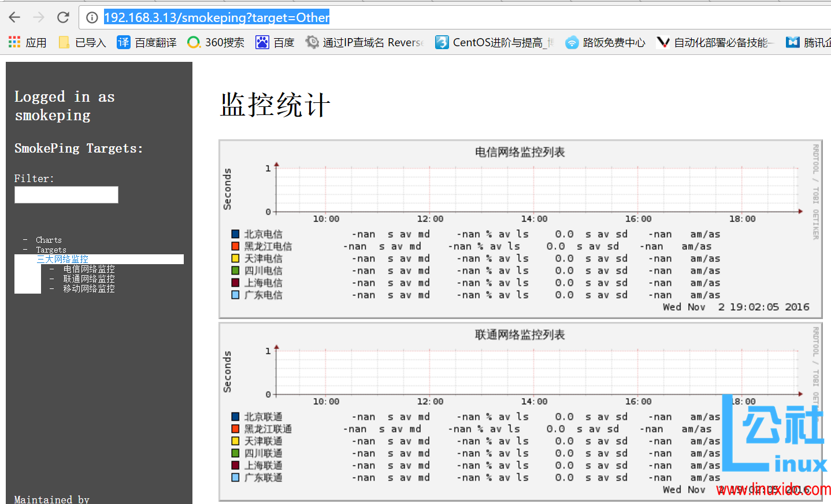831x504 pixels.
Task: Reload the SmokePing page
Action: (63, 17)
